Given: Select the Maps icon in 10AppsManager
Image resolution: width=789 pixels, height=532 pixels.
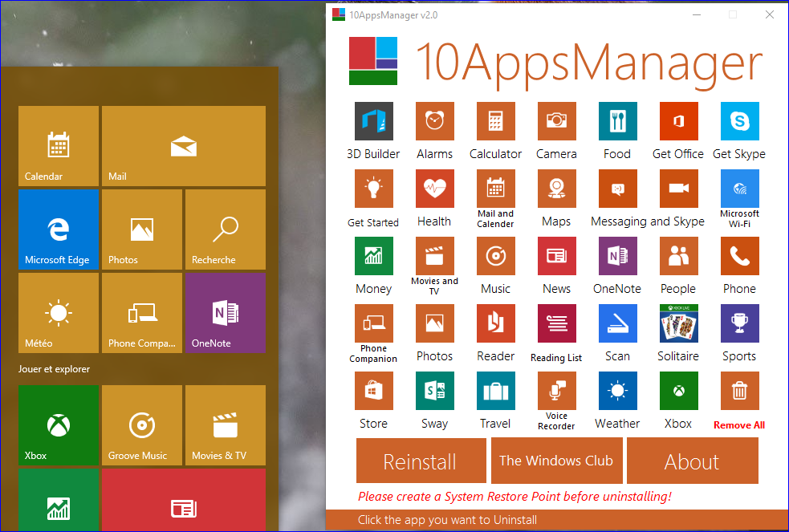Looking at the screenshot, I should click(x=556, y=189).
